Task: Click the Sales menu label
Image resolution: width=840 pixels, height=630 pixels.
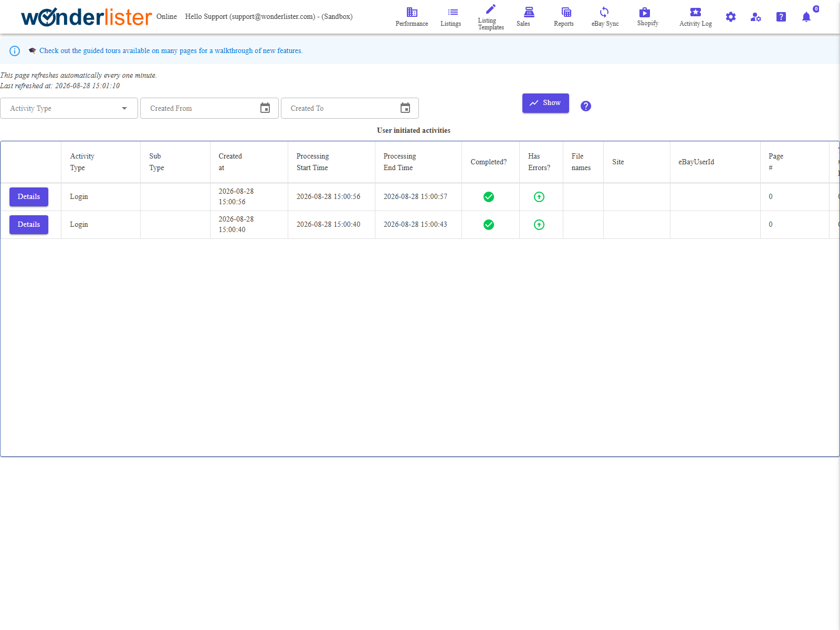Action: [x=523, y=24]
